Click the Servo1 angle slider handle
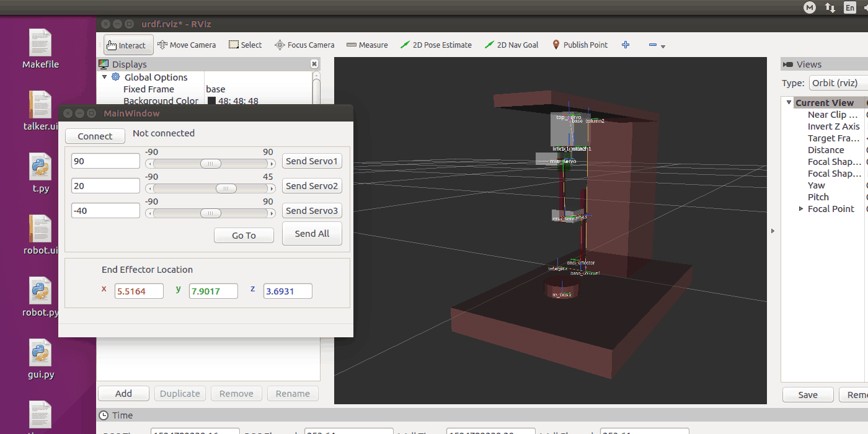The height and width of the screenshot is (434, 868). point(211,164)
